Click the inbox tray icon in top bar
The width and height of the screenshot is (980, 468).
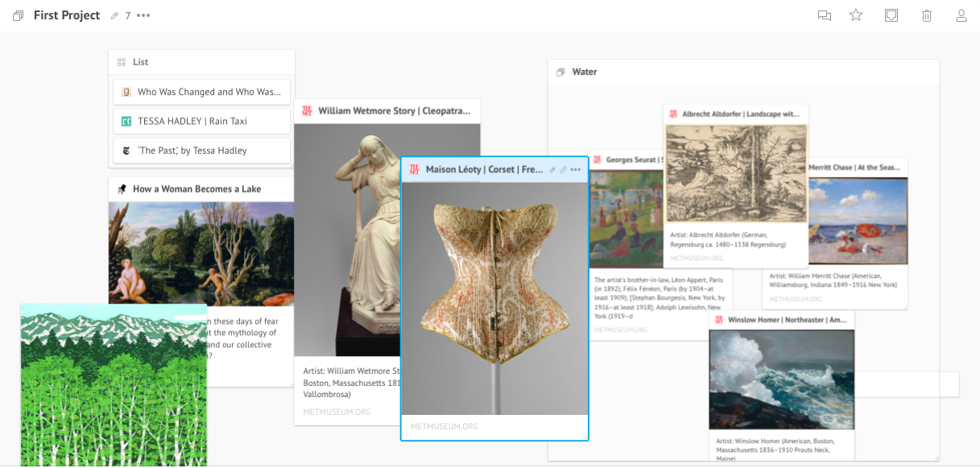pyautogui.click(x=891, y=15)
